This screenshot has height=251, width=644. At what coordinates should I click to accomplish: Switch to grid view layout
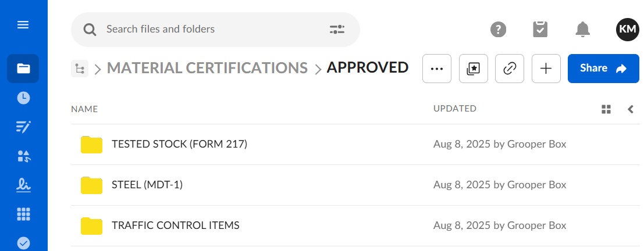click(x=606, y=109)
